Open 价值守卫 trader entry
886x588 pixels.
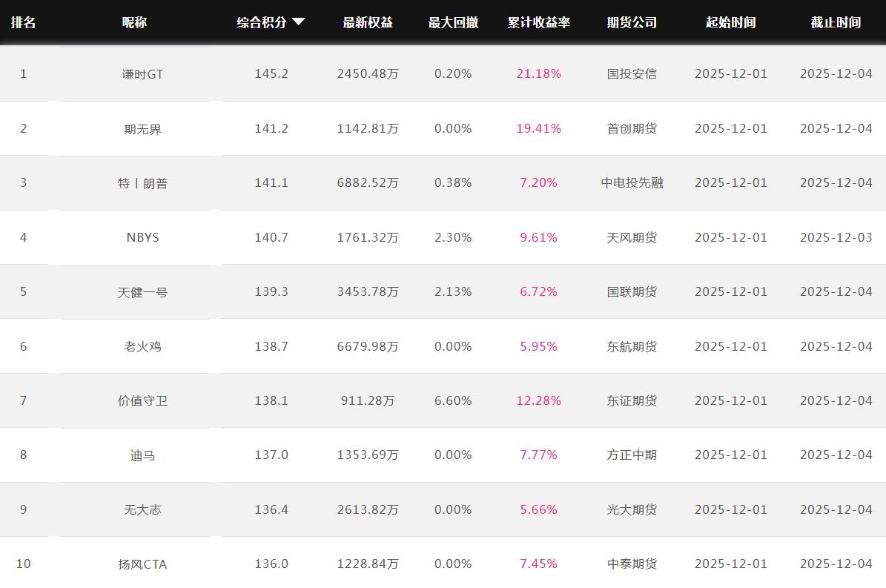[142, 400]
